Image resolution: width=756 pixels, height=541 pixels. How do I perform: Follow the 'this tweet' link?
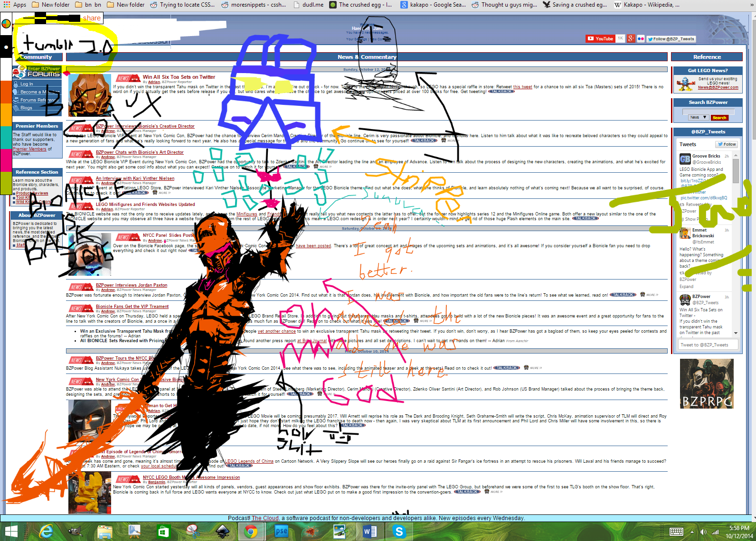click(x=522, y=87)
